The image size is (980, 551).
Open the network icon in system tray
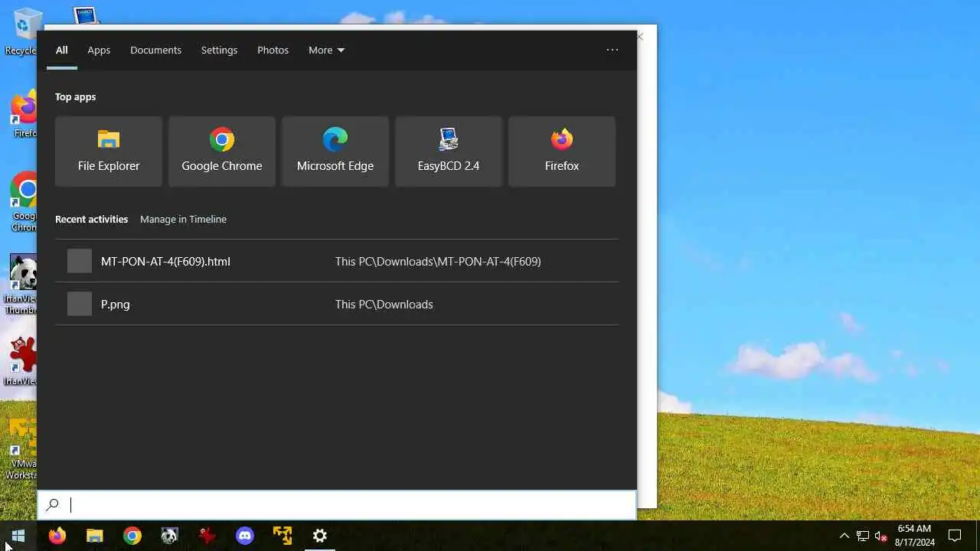pos(863,536)
